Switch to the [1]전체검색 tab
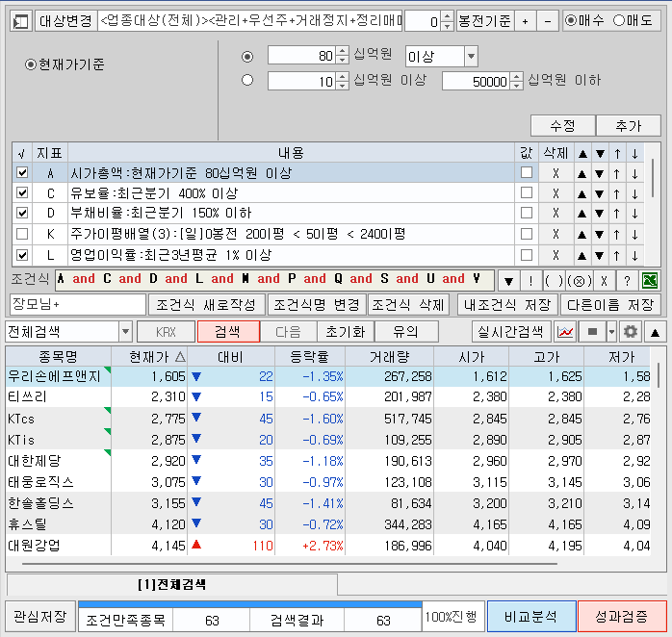672x637 pixels. (172, 585)
